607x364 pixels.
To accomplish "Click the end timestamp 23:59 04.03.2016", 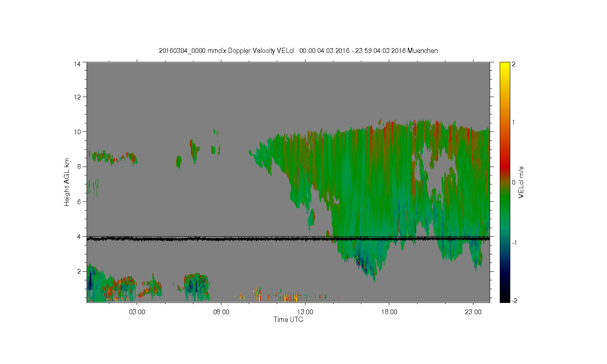I will click(x=380, y=51).
